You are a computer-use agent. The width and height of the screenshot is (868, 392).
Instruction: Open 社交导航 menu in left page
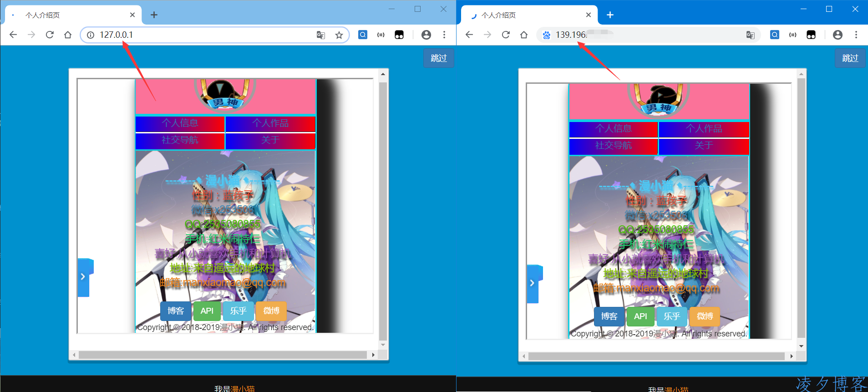180,140
